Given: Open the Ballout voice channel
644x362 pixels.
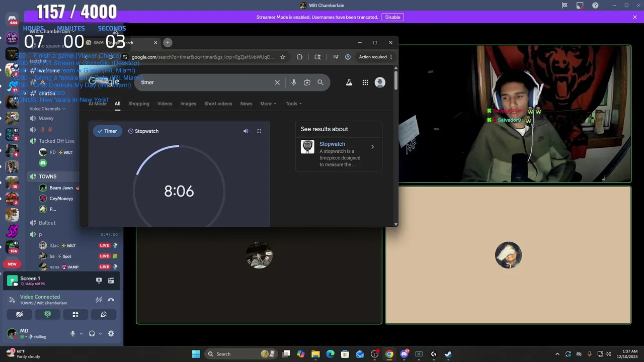Looking at the screenshot, I should (47, 223).
